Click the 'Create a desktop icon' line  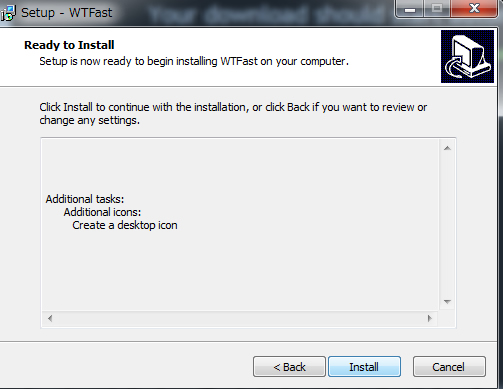pos(125,225)
